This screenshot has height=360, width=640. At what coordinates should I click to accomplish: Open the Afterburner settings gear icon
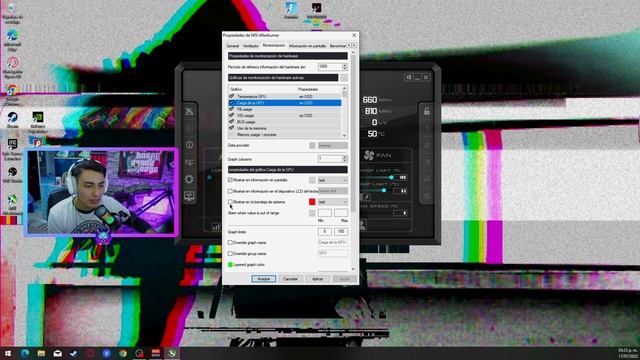(x=189, y=179)
